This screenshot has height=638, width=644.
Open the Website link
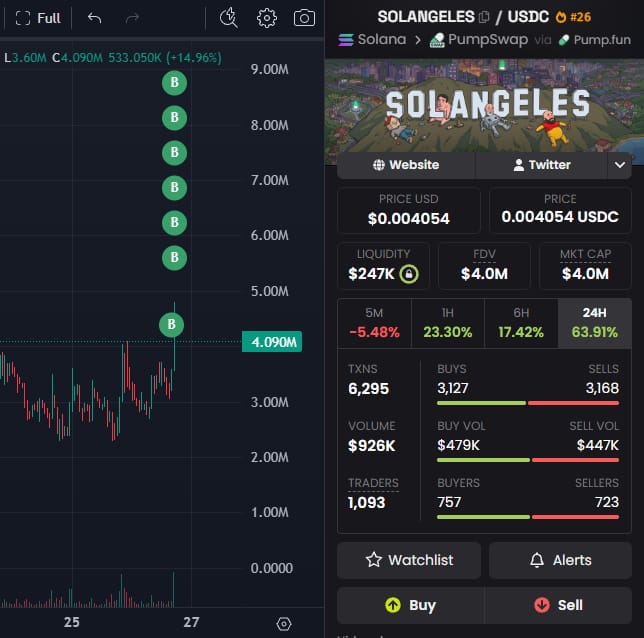406,165
